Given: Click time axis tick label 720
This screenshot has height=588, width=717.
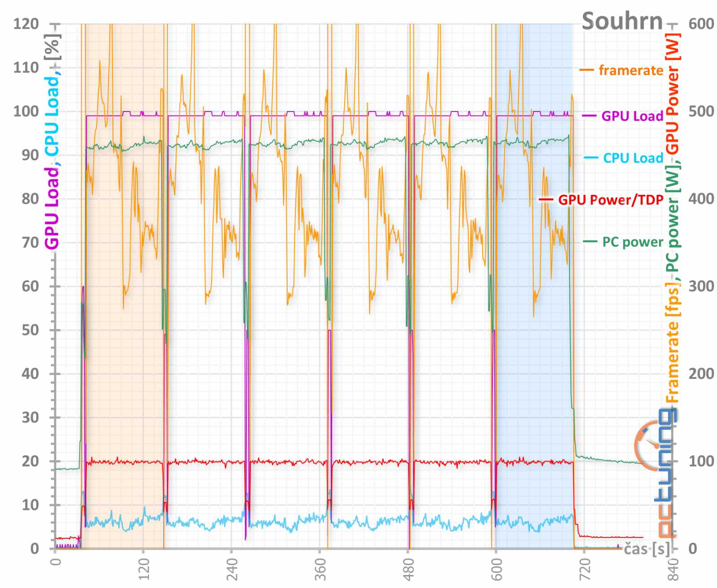Looking at the screenshot, I should click(585, 569).
